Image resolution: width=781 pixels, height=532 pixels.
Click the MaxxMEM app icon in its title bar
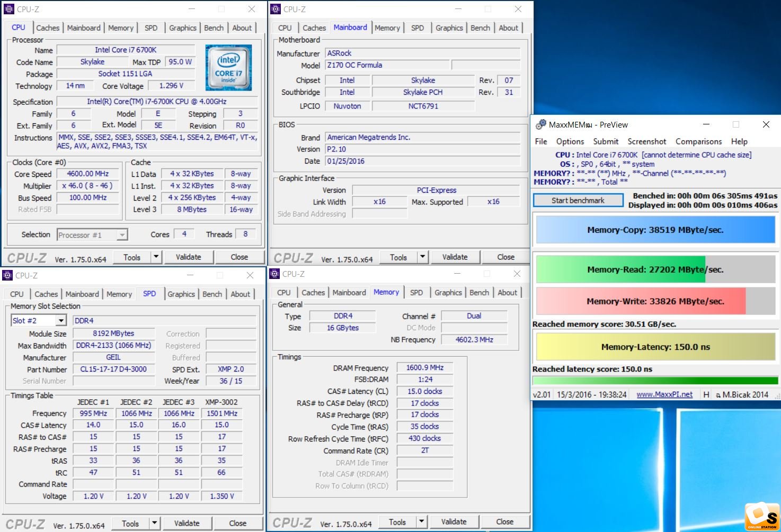541,124
